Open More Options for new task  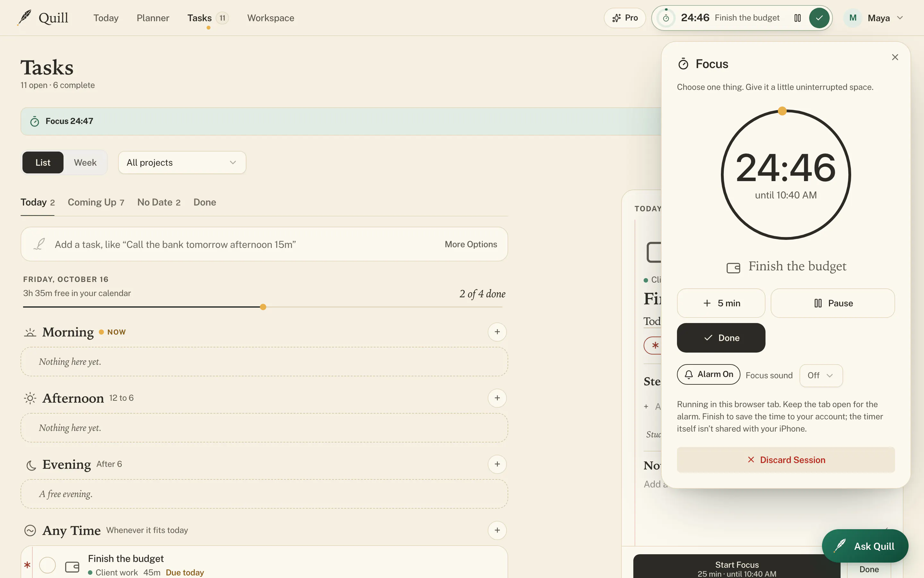click(x=471, y=244)
